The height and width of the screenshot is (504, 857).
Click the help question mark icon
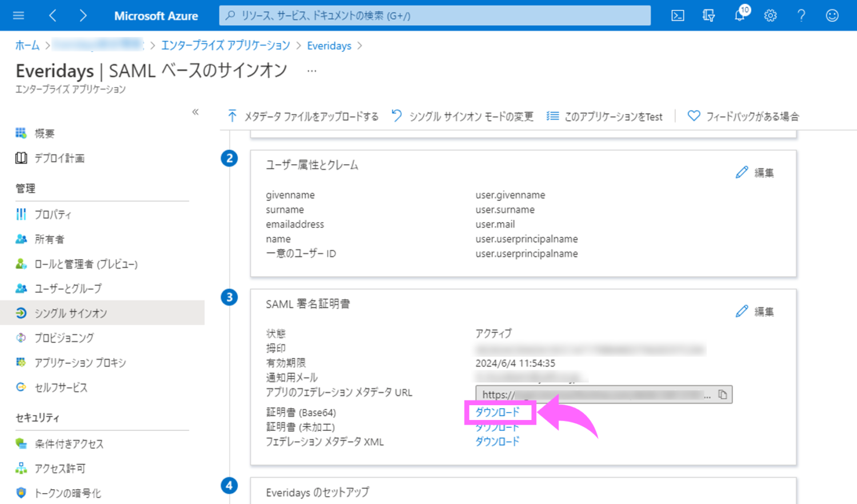tap(801, 15)
